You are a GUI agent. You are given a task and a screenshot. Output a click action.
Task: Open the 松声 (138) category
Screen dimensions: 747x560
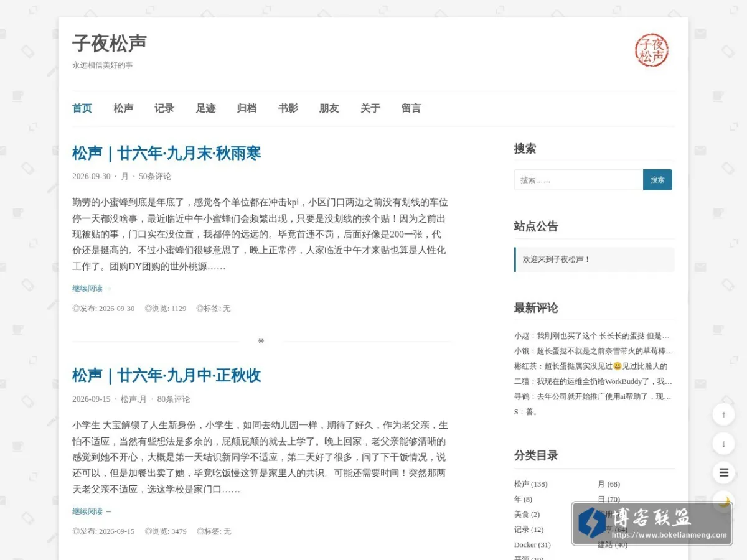530,484
